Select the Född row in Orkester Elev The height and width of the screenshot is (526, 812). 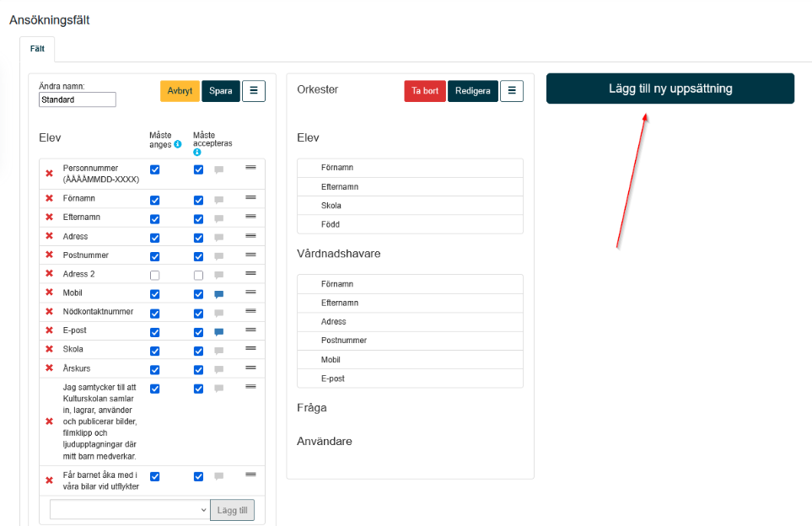point(410,224)
